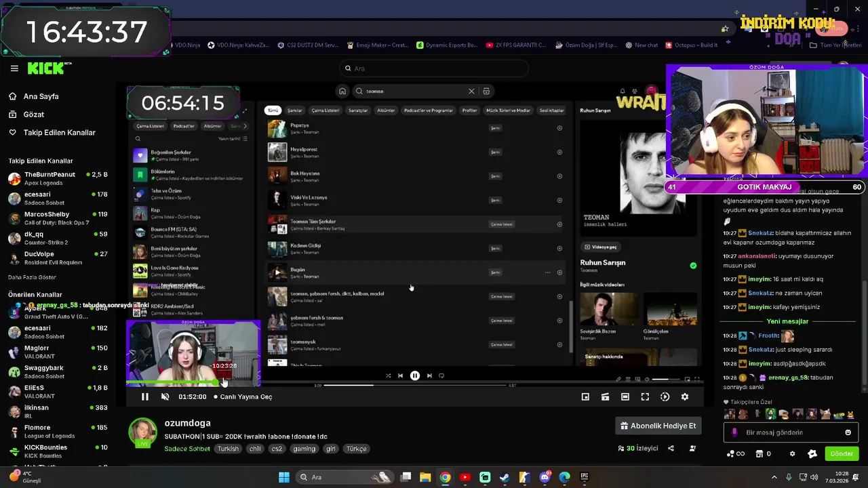Click the cast stream icon

pos(605,396)
